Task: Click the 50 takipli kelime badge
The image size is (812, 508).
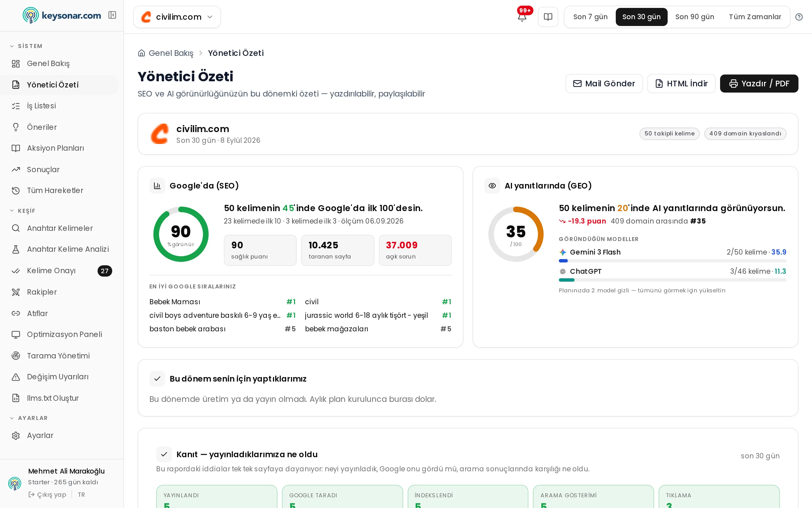Action: coord(669,133)
